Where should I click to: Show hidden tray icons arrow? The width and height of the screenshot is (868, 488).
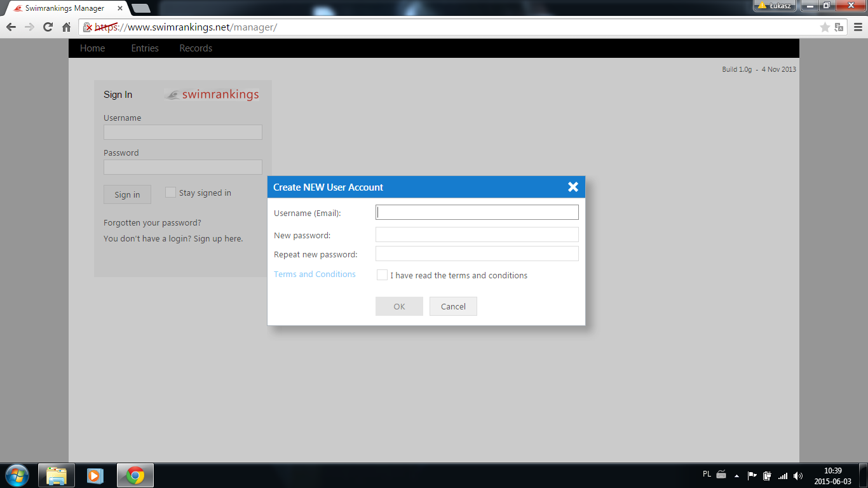(x=736, y=475)
